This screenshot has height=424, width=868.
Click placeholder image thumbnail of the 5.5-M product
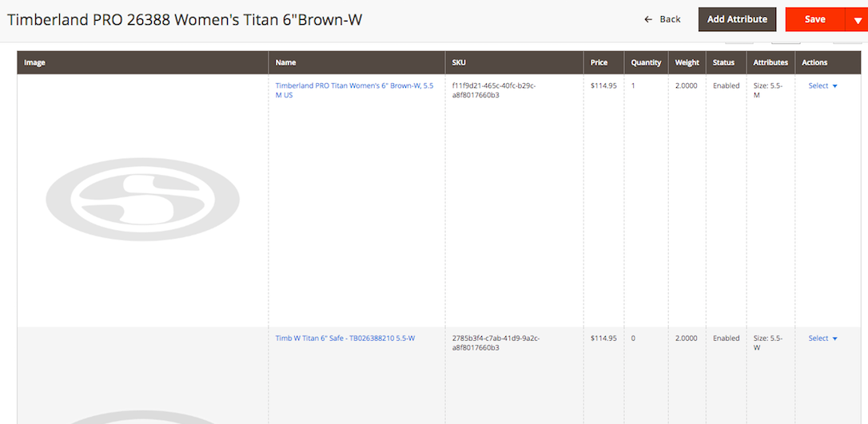click(143, 200)
